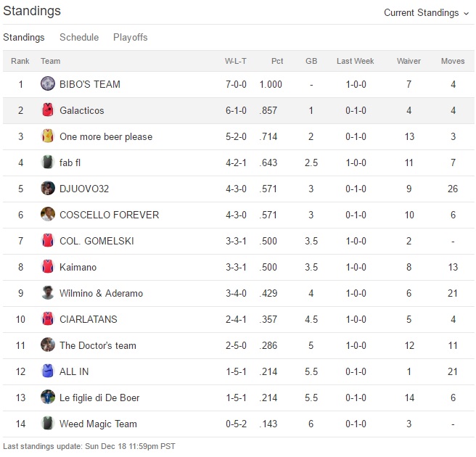The image size is (476, 457).
Task: Click the ALL IN blue jersey icon
Action: tap(48, 371)
